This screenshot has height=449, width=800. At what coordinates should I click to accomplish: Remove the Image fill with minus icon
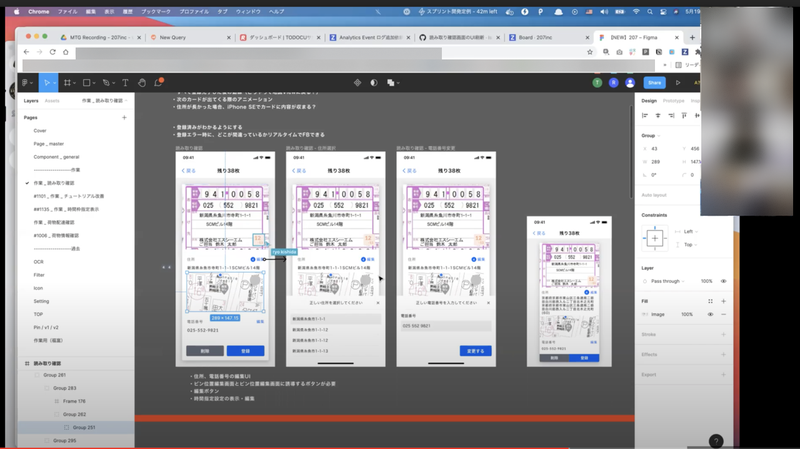723,314
